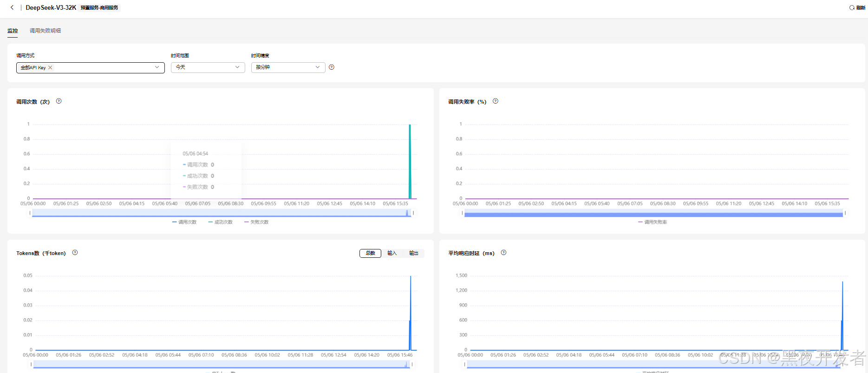Click the 刷新 refresh icon at top right

pos(852,7)
